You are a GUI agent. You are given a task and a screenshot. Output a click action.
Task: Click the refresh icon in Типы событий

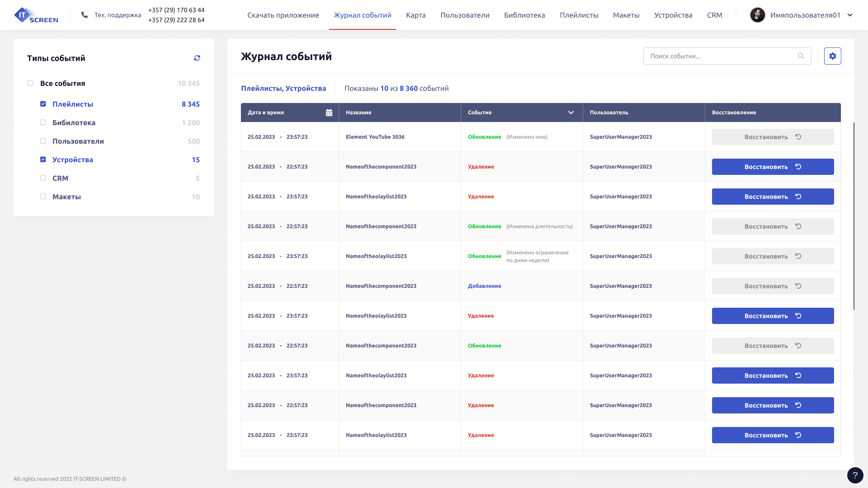pyautogui.click(x=197, y=58)
